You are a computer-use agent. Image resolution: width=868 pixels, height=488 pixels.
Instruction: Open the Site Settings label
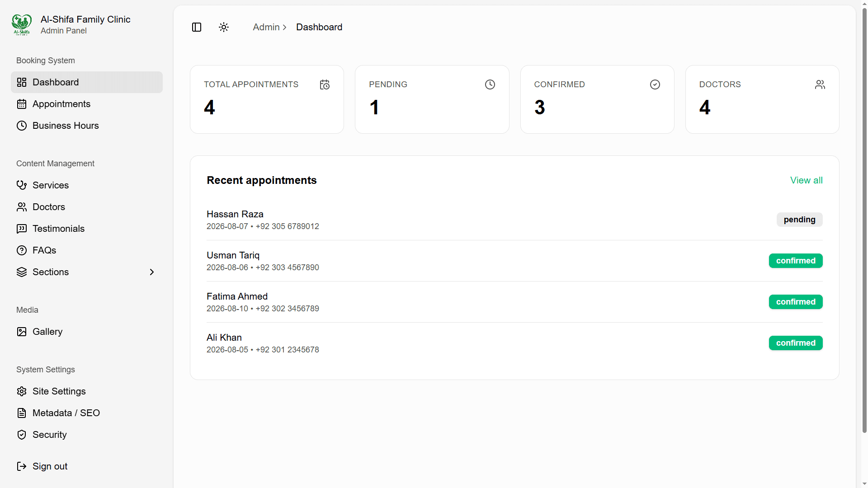(59, 391)
